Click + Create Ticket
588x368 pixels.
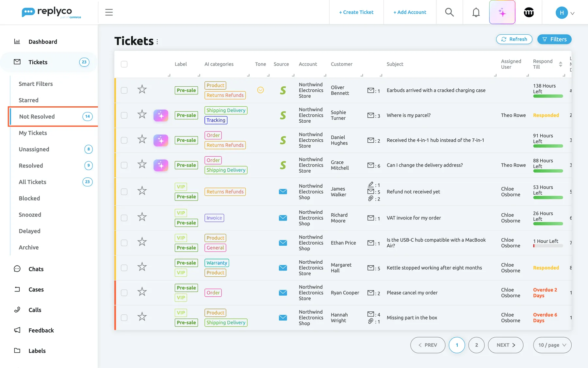(356, 12)
